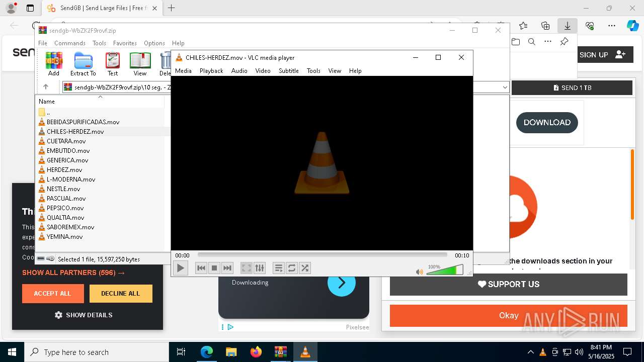Expand WinRAR address path dropdown
The height and width of the screenshot is (362, 644).
[x=505, y=87]
